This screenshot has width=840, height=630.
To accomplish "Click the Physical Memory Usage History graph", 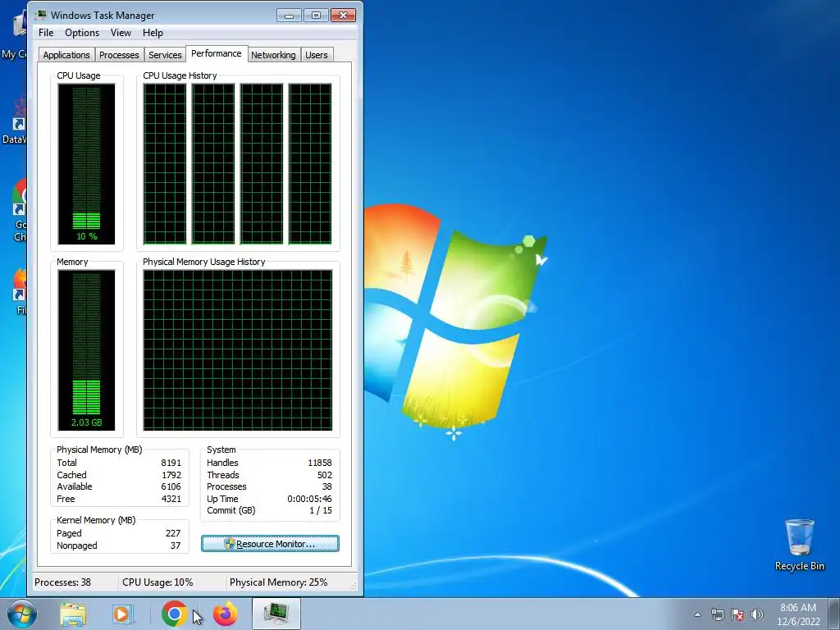I will click(x=238, y=350).
